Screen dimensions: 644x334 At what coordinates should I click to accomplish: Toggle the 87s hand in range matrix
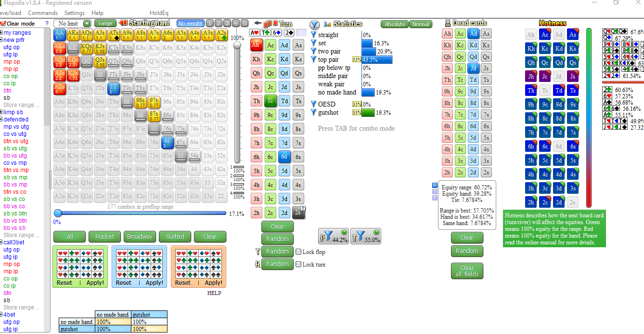coord(154,115)
